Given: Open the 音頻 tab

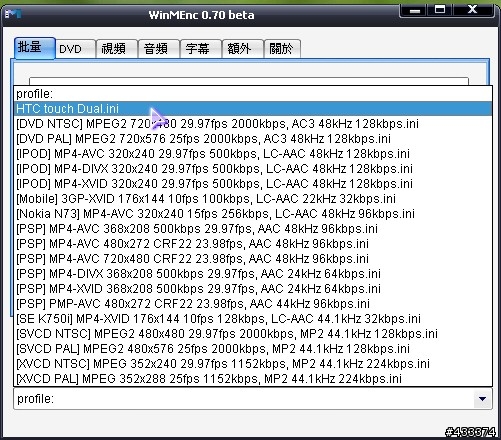Looking at the screenshot, I should [x=159, y=49].
